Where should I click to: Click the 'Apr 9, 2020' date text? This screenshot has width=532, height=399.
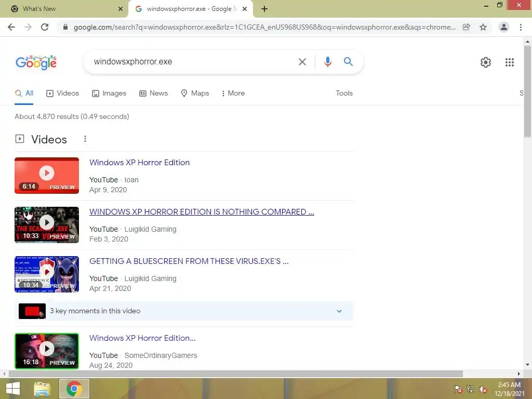[x=108, y=190]
